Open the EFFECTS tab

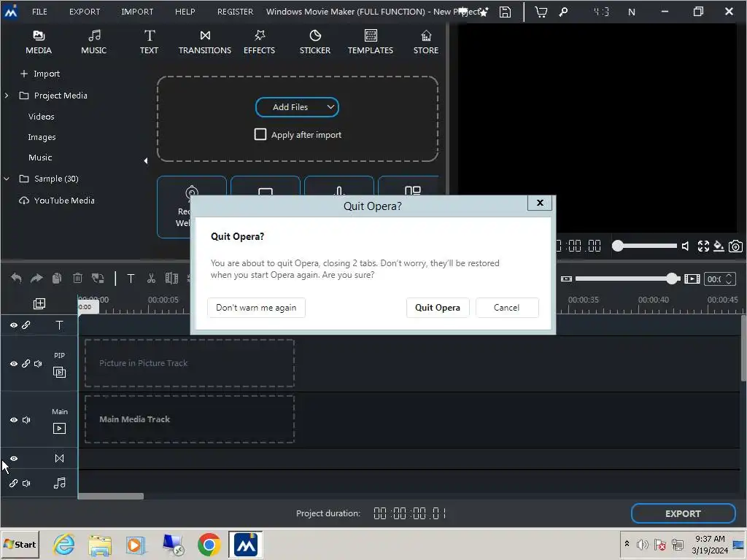[259, 42]
